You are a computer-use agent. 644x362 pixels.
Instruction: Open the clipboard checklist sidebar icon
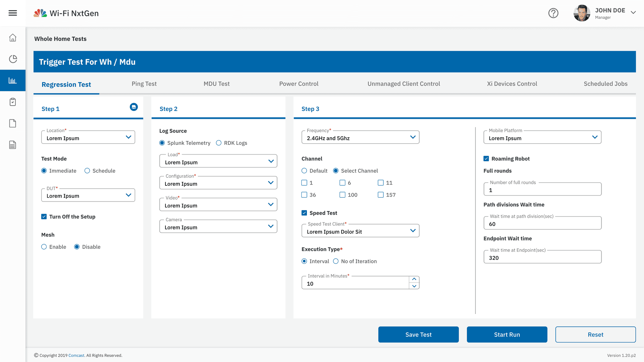[13, 102]
